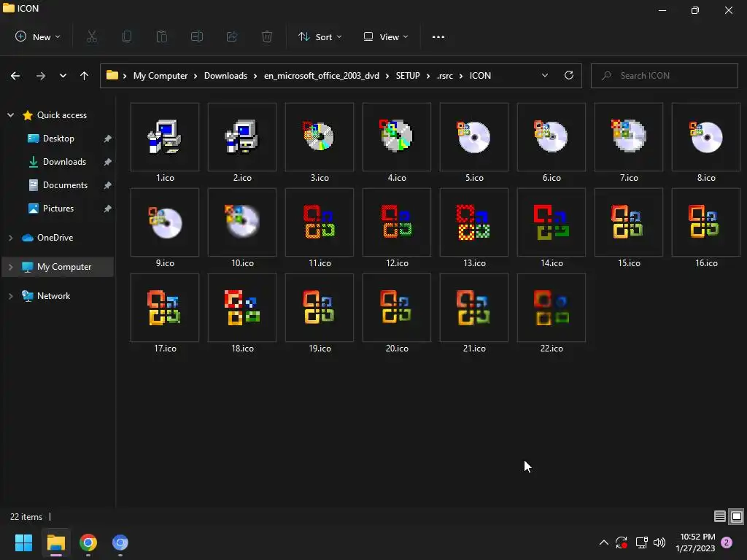Select the 7.ico file thumbnail
This screenshot has height=560, width=747.
coord(628,137)
